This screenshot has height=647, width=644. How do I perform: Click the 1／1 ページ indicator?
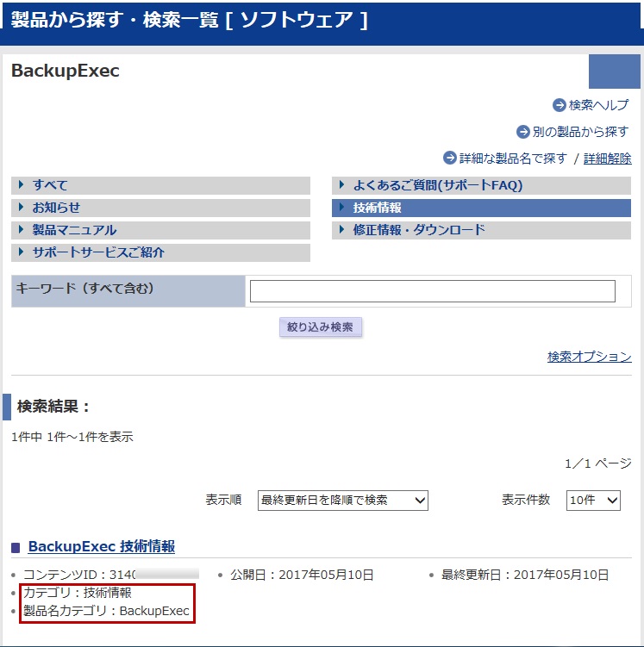[x=598, y=463]
